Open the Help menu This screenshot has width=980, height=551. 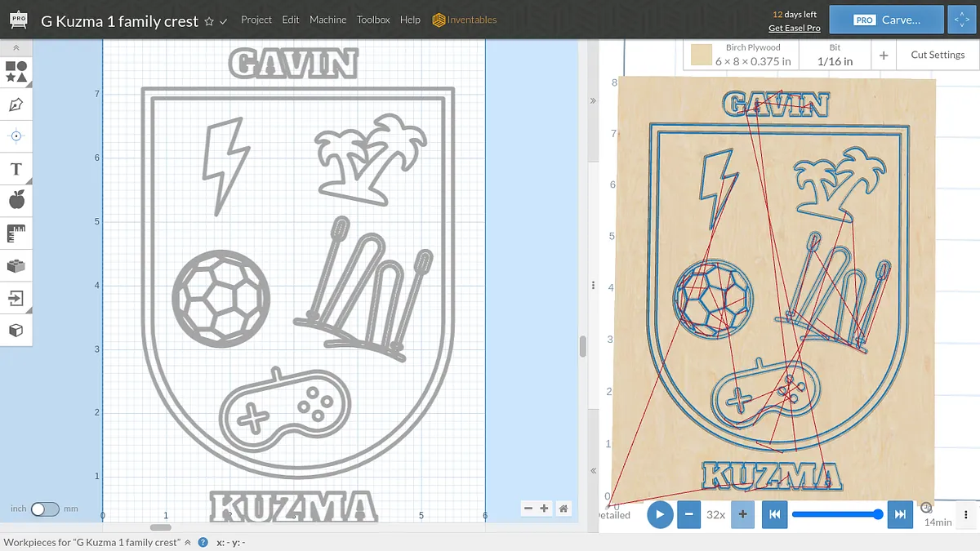coord(410,20)
